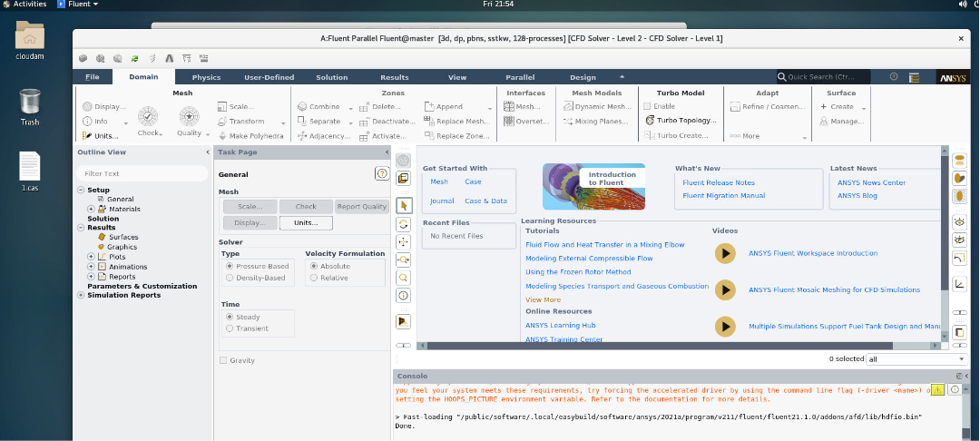Enable the Gravity checkbox
This screenshot has height=441, width=980.
tap(223, 360)
